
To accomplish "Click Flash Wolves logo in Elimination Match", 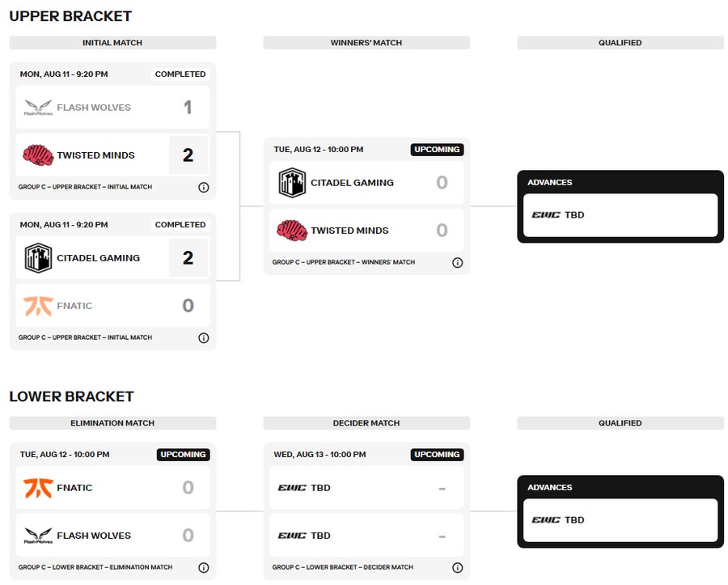I will pyautogui.click(x=38, y=536).
